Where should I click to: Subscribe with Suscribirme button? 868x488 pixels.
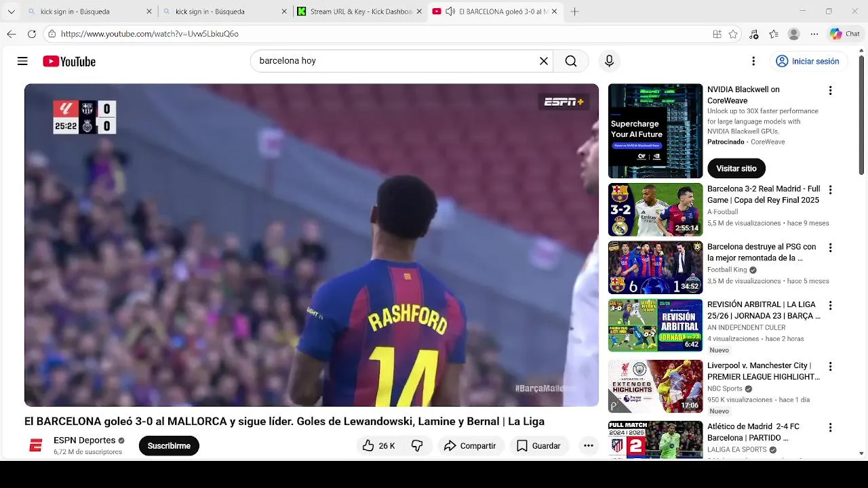[x=169, y=445]
